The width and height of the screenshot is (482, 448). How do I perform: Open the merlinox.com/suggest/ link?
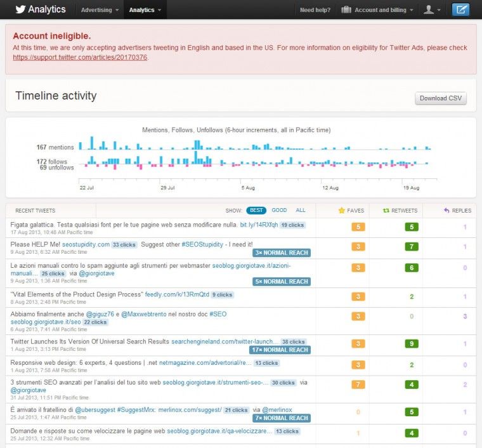click(190, 410)
